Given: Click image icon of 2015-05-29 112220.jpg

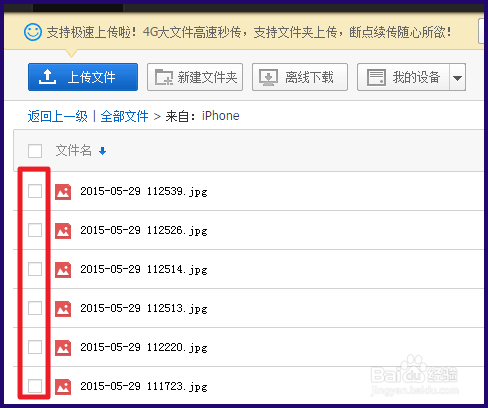Looking at the screenshot, I should (63, 348).
